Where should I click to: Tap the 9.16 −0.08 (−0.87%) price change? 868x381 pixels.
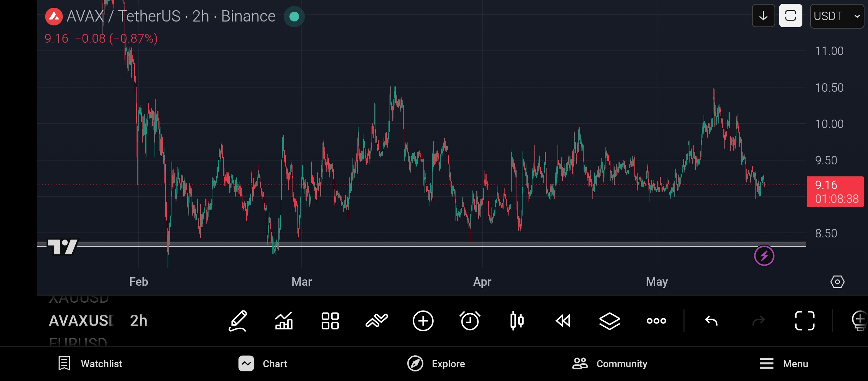[x=101, y=38]
